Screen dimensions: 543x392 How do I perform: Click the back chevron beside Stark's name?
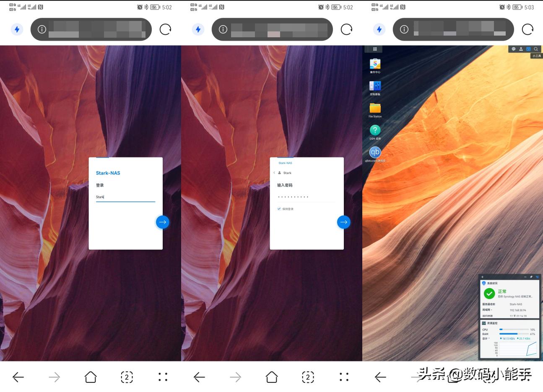click(274, 173)
